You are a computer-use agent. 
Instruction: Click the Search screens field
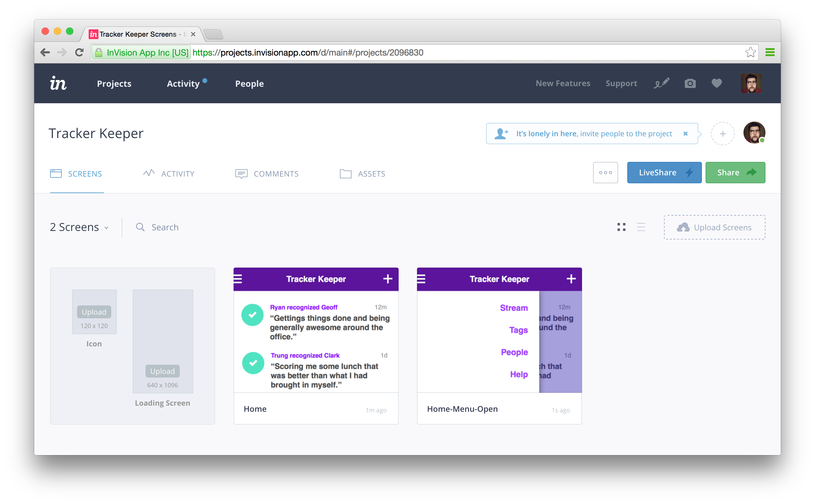click(165, 227)
